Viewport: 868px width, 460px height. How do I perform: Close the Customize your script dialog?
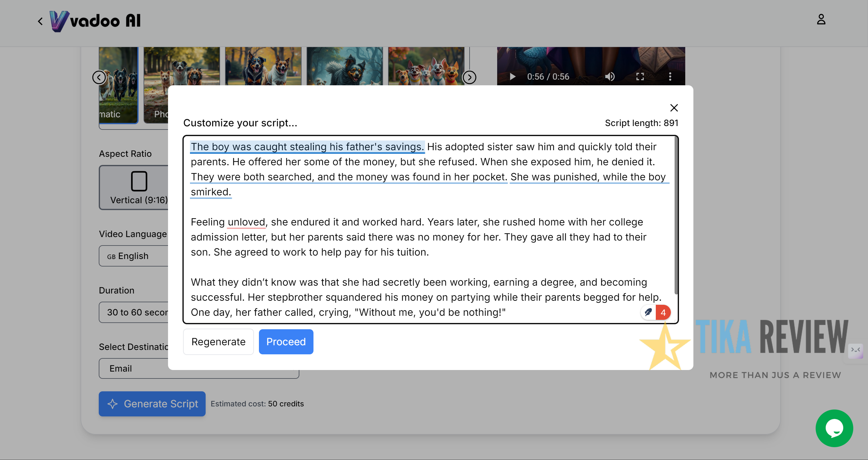pos(674,108)
